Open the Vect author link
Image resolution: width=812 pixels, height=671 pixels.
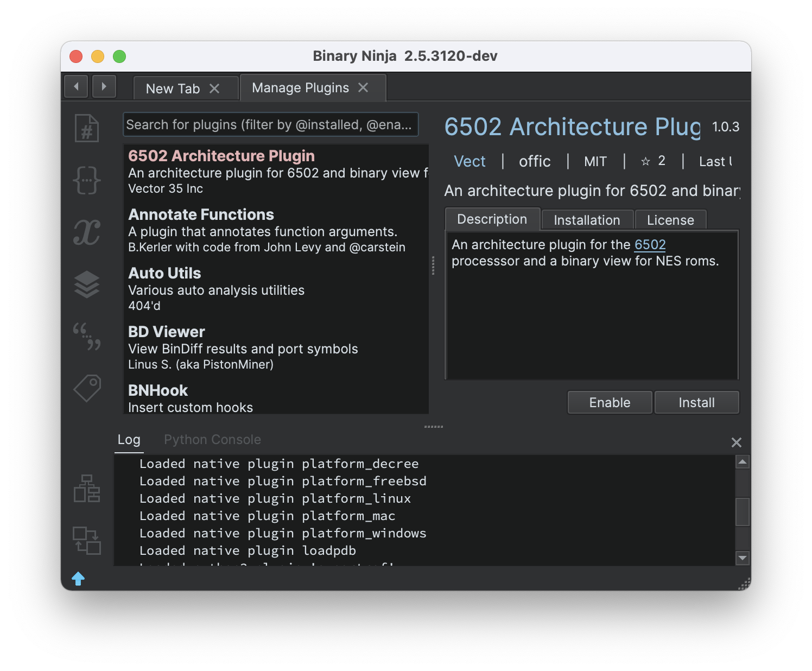tap(470, 161)
